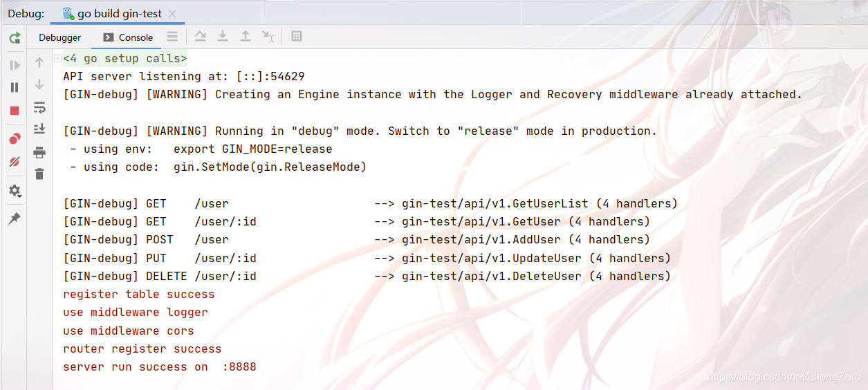Pause the running program

tap(15, 87)
